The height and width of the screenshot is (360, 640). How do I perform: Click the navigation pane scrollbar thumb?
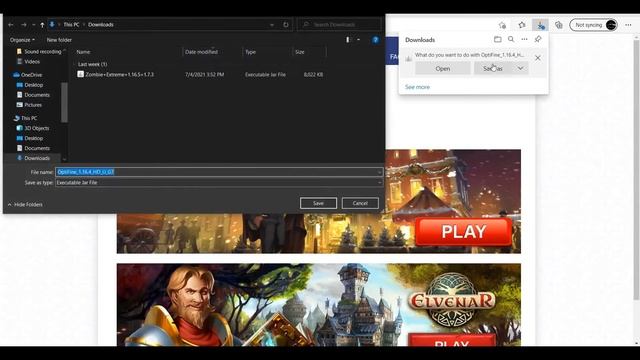pyautogui.click(x=64, y=102)
